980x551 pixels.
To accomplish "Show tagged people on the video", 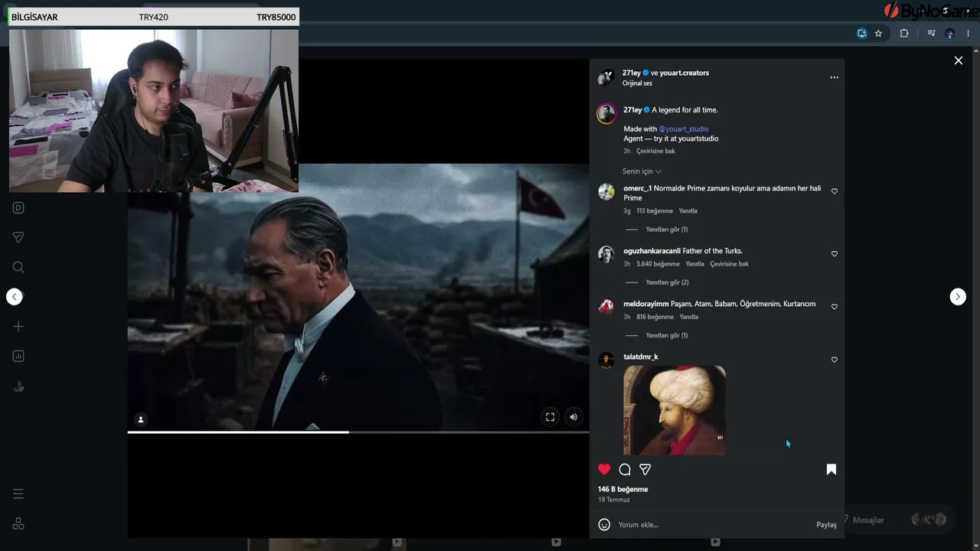I will 141,419.
